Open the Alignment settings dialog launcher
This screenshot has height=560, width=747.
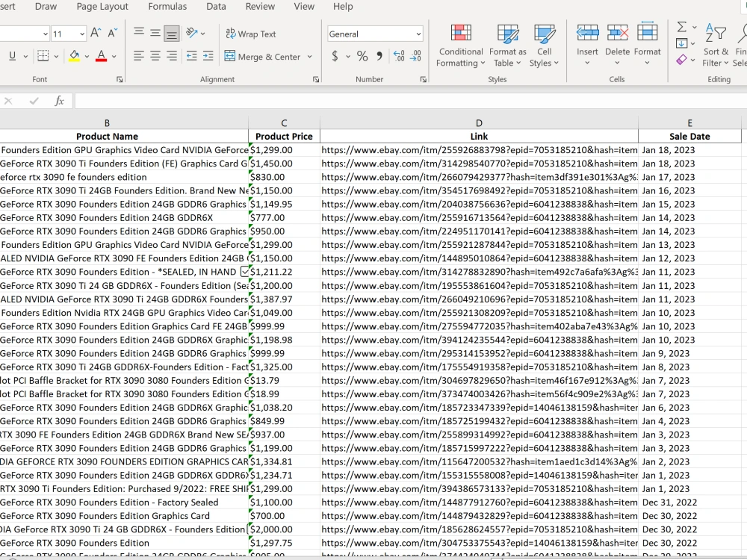(x=316, y=80)
